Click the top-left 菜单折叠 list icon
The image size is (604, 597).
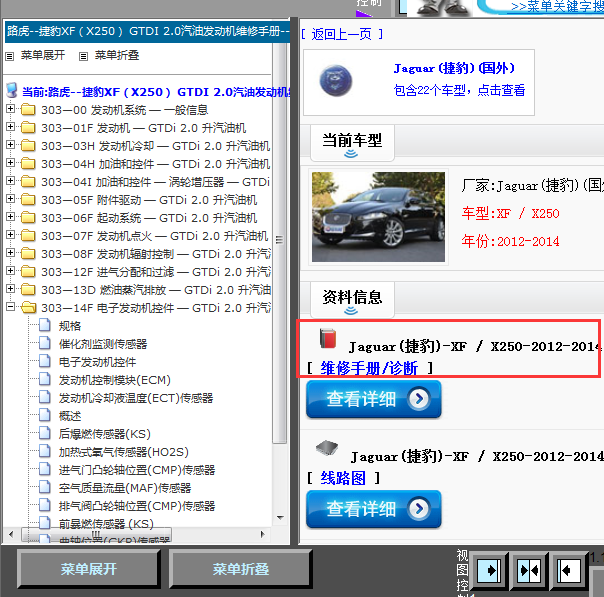tap(83, 57)
